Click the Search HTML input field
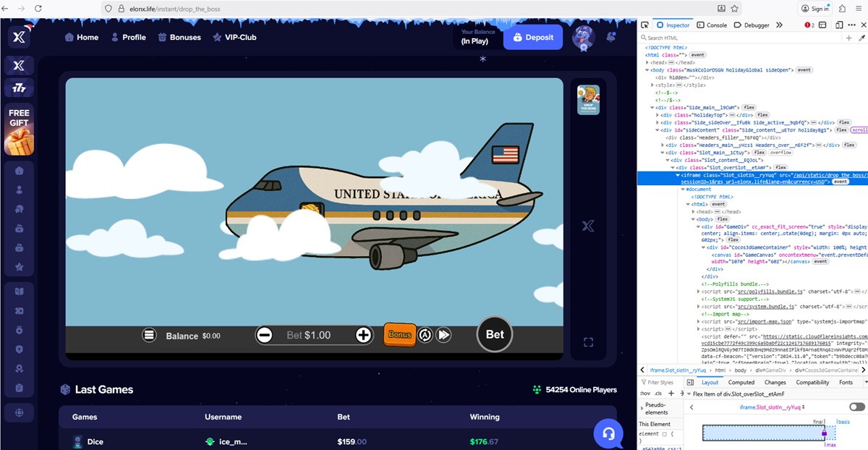This screenshot has height=450, width=868. (x=738, y=38)
